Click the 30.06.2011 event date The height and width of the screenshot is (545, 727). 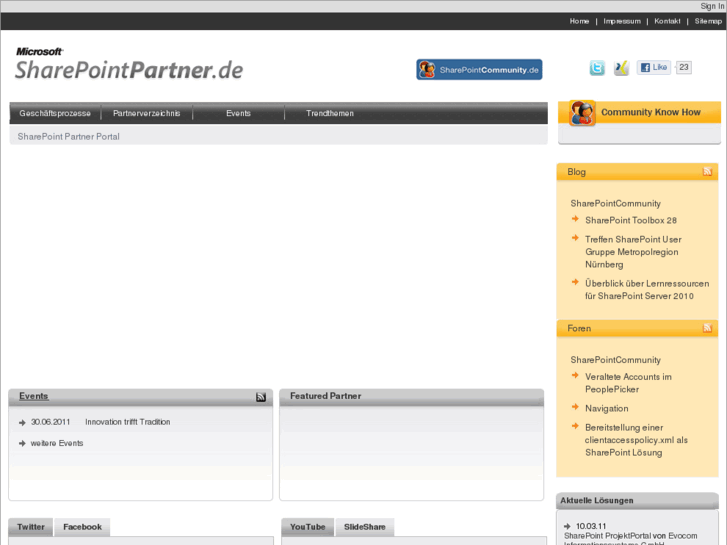tap(50, 422)
